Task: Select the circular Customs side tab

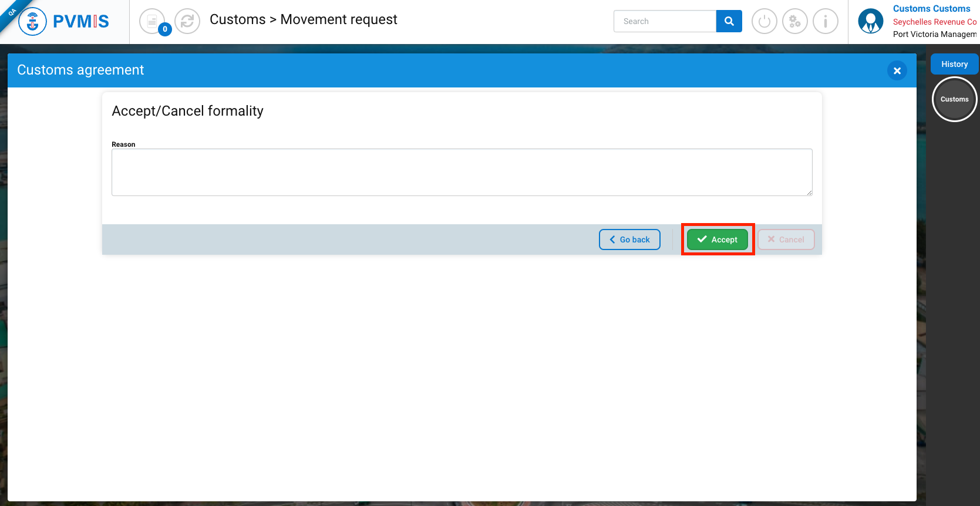Action: [954, 99]
